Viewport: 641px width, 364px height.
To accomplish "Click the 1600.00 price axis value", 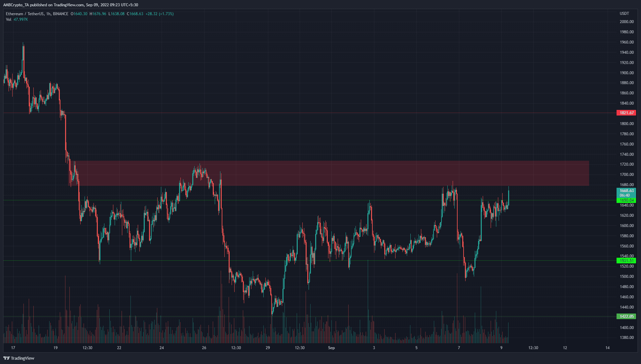I will tap(627, 226).
